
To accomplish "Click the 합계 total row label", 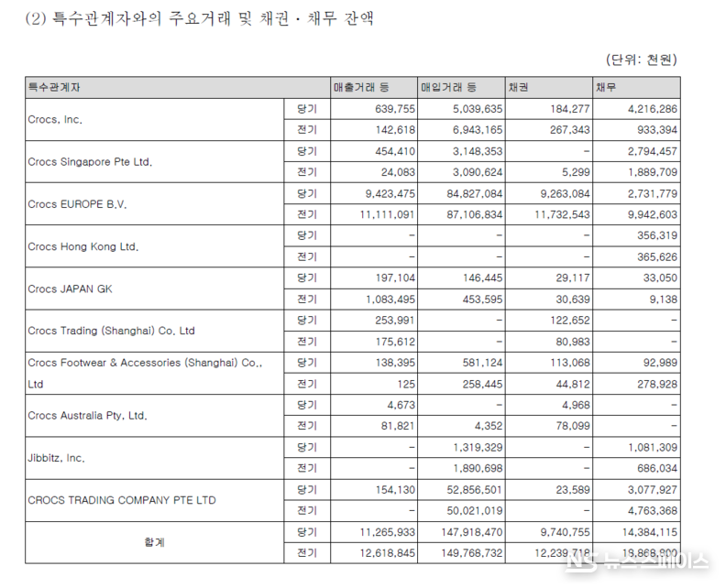I will click(155, 542).
